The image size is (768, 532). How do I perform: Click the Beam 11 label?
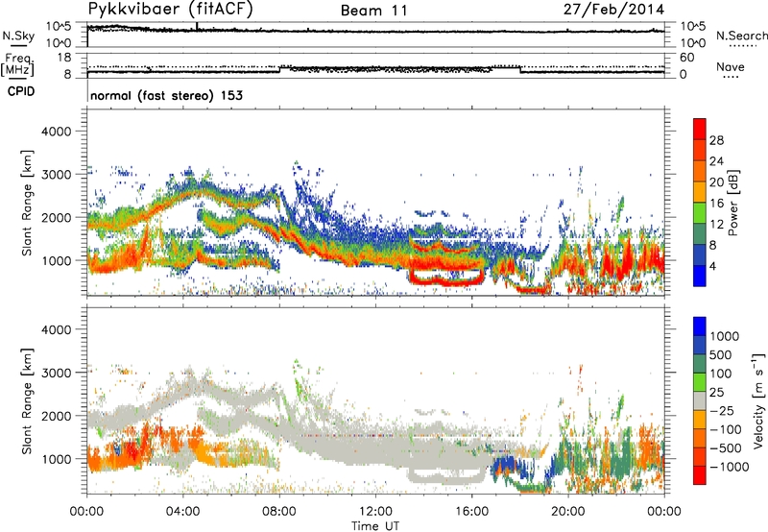tap(374, 11)
